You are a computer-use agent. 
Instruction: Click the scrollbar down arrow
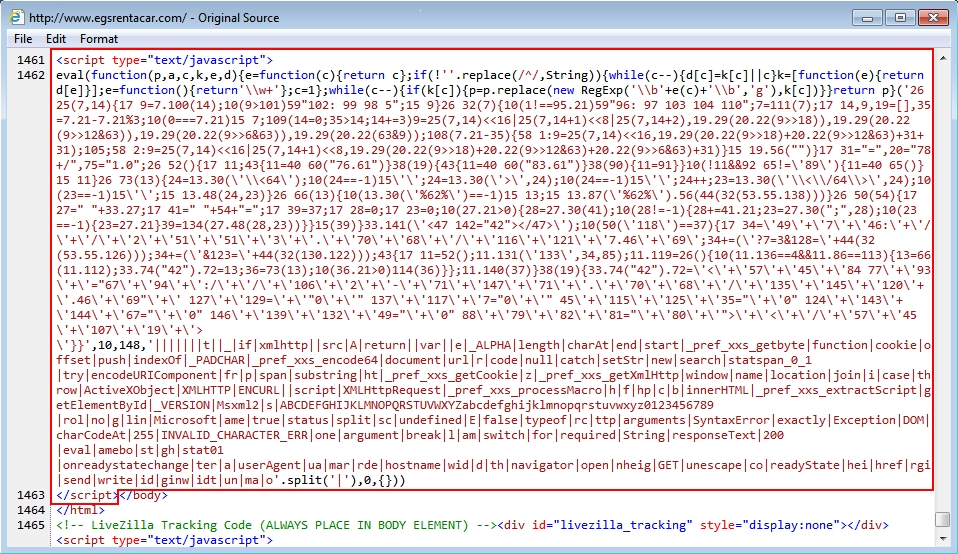pyautogui.click(x=943, y=538)
